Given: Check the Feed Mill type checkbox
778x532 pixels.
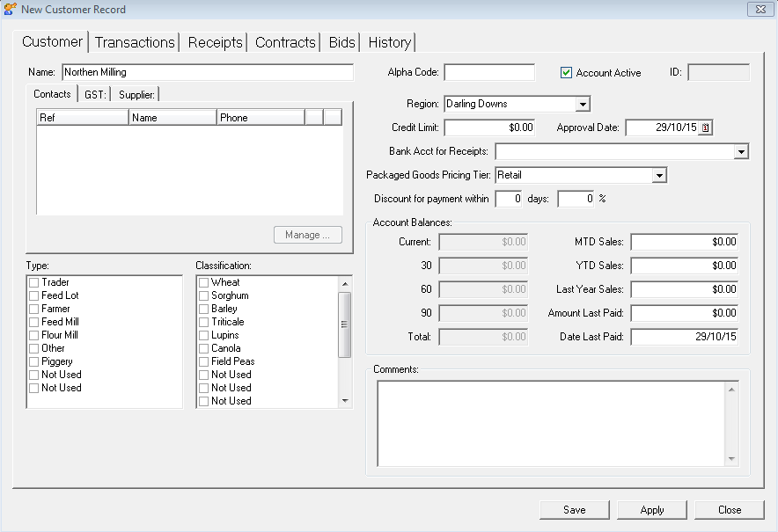Looking at the screenshot, I should 34,322.
